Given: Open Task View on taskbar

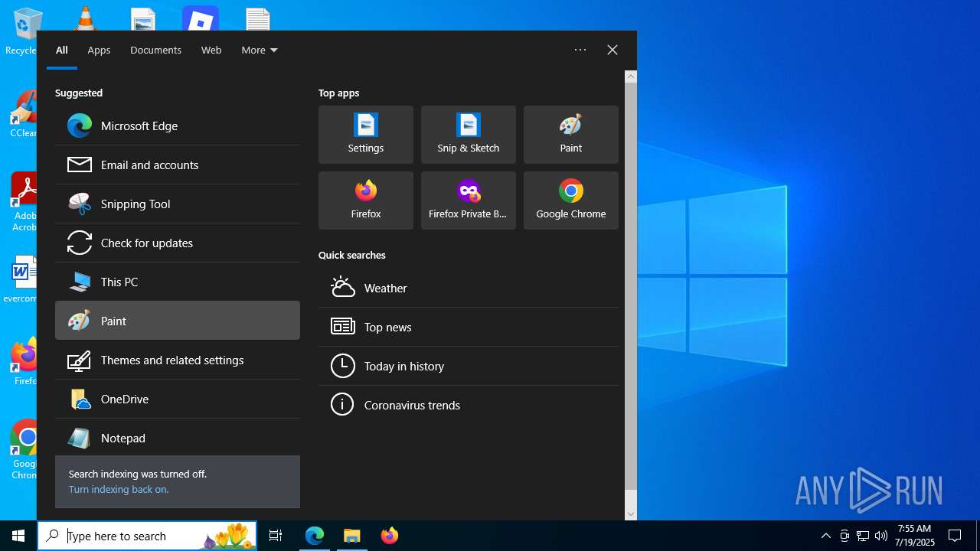Looking at the screenshot, I should tap(276, 536).
